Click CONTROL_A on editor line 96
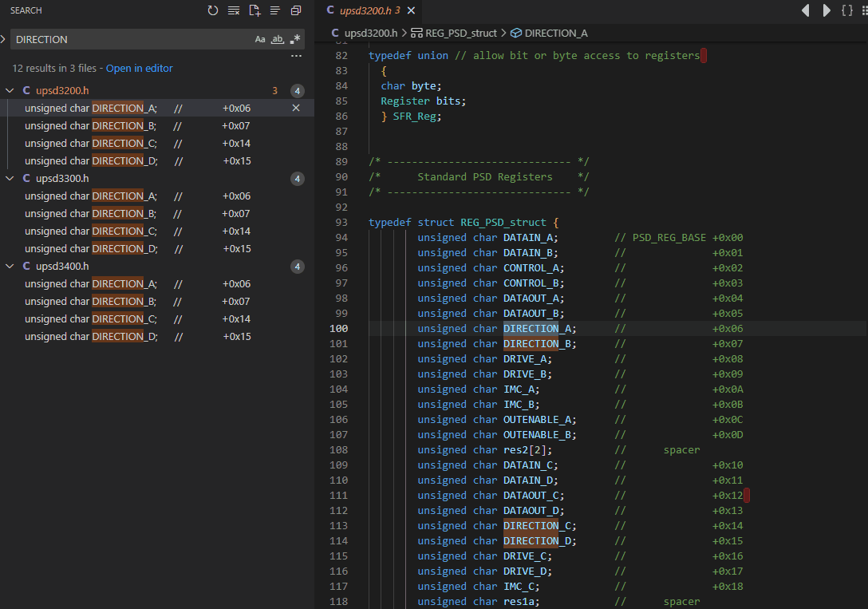868x609 pixels. tap(531, 268)
